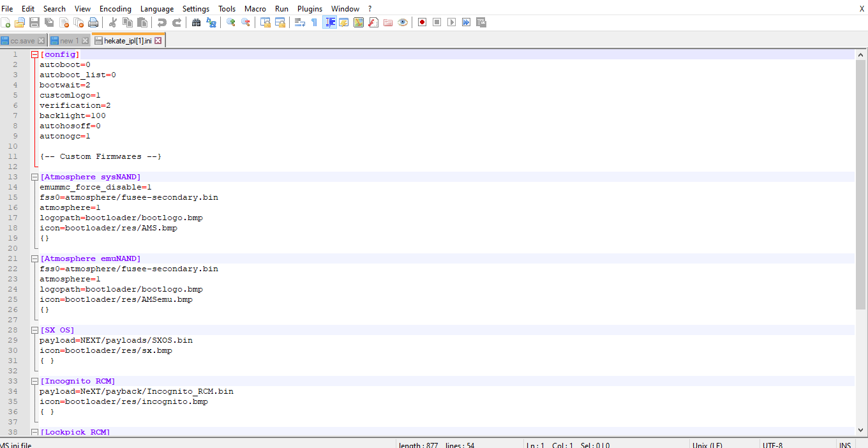Place cursor on autoboot=0 line
The width and height of the screenshot is (868, 448).
pos(65,64)
